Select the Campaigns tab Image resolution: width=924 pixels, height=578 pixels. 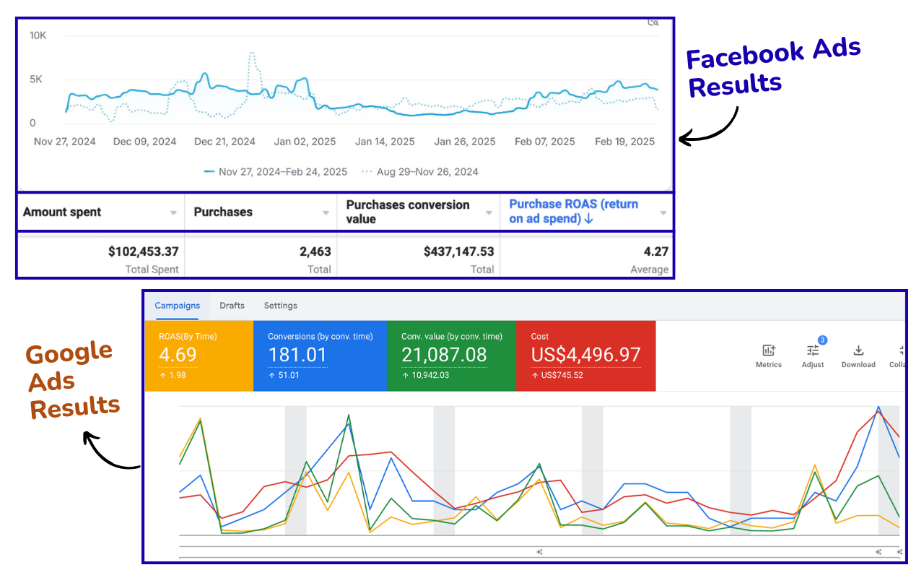pyautogui.click(x=177, y=305)
